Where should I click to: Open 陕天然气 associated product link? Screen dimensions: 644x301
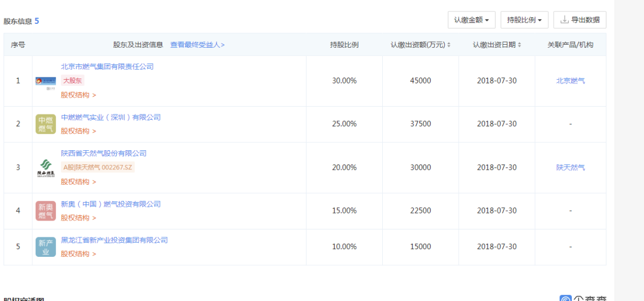tap(571, 167)
